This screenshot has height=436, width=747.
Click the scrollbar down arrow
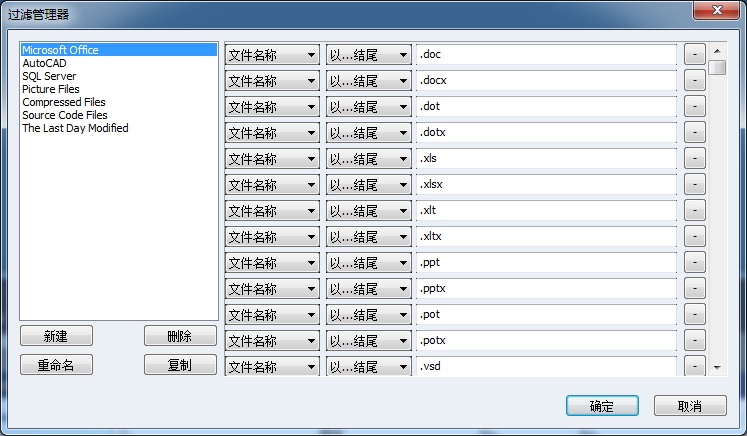pos(717,367)
